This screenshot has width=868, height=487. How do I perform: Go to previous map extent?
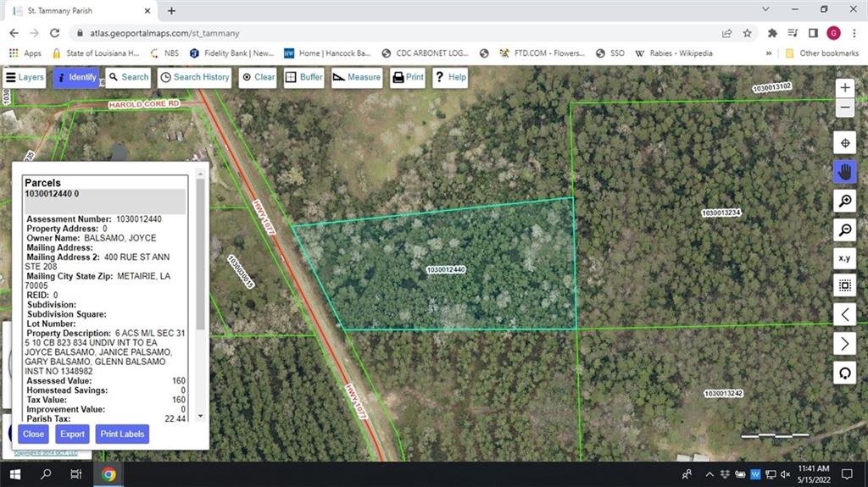(845, 315)
